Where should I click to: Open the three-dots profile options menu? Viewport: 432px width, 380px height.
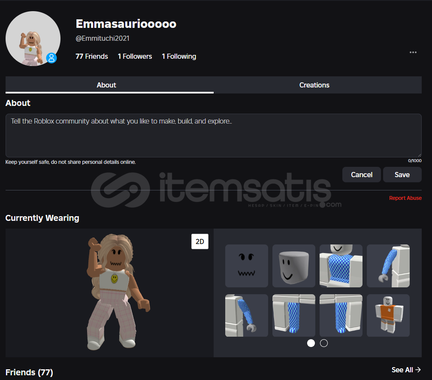tap(413, 52)
